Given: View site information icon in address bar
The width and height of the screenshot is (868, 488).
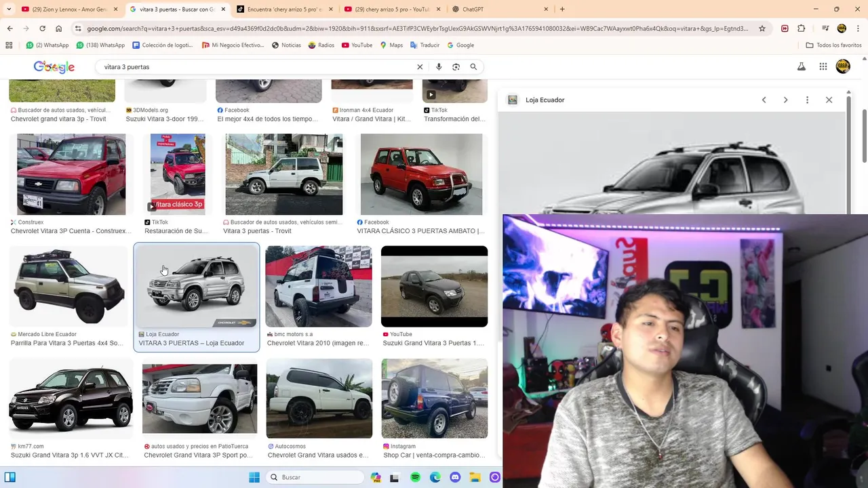Looking at the screenshot, I should (x=78, y=28).
